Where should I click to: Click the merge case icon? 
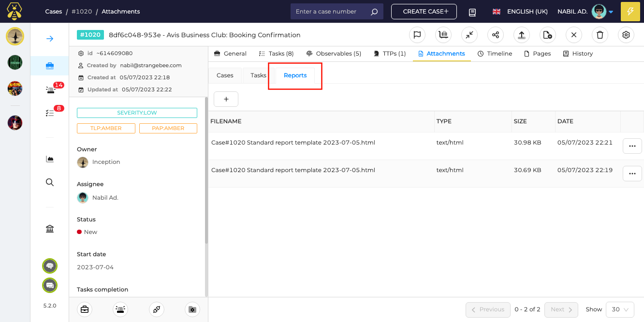coord(469,35)
